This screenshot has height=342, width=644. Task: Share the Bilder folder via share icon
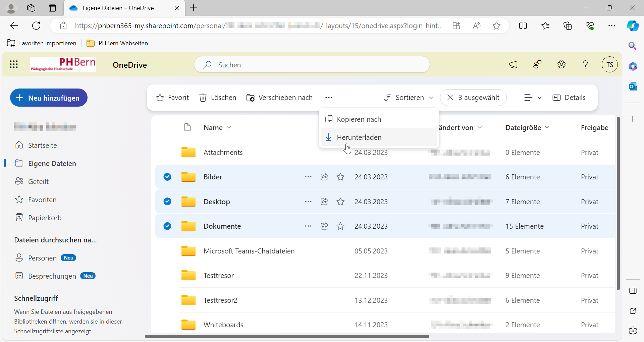pyautogui.click(x=324, y=177)
